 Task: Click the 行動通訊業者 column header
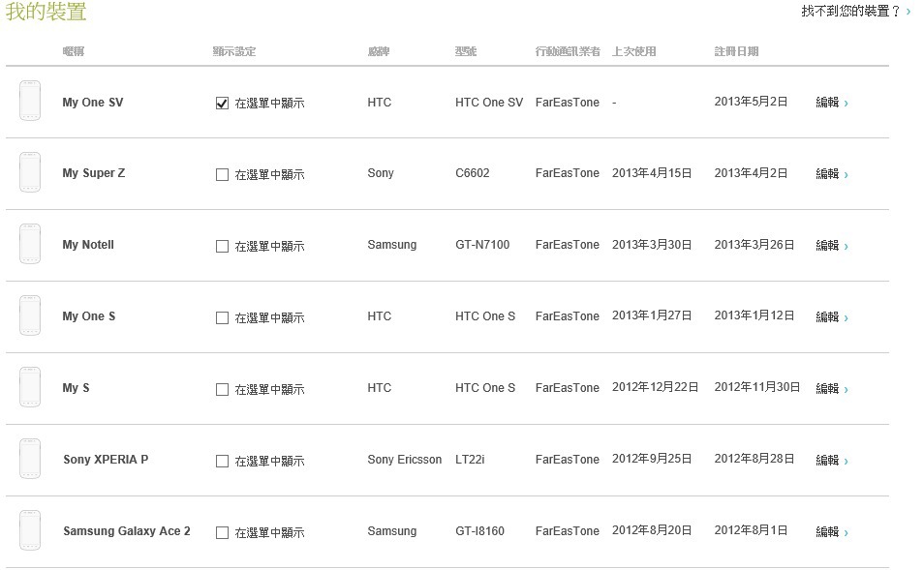click(x=568, y=51)
